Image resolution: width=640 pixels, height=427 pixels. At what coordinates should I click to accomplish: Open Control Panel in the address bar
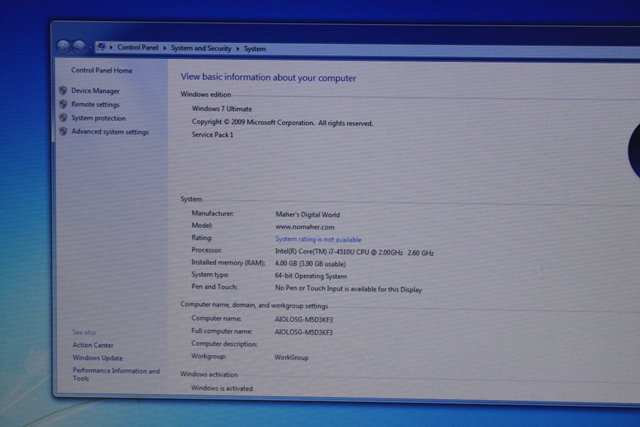pyautogui.click(x=138, y=47)
